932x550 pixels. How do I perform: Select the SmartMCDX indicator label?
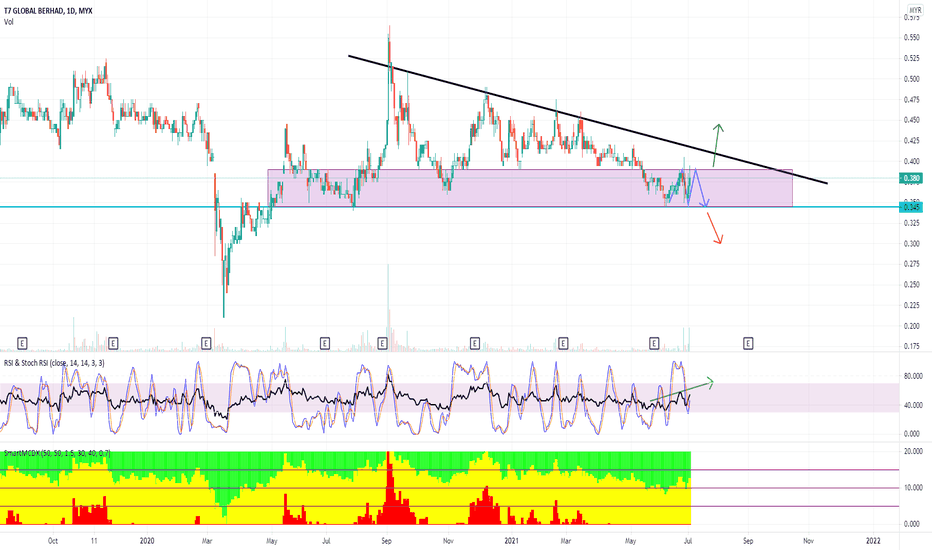(57, 453)
